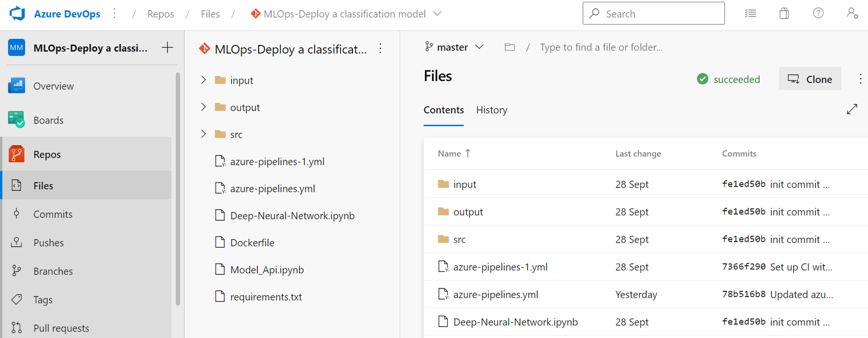
Task: Open the work items list icon
Action: [750, 14]
